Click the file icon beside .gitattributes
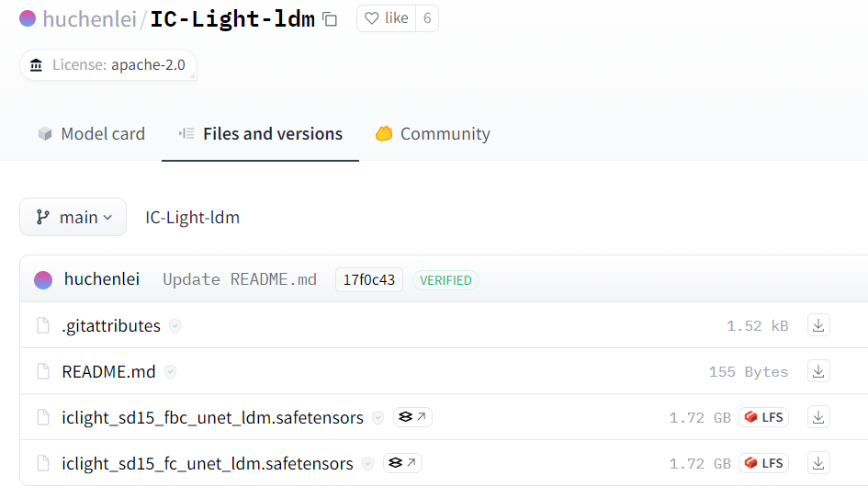The height and width of the screenshot is (498, 868). [42, 326]
